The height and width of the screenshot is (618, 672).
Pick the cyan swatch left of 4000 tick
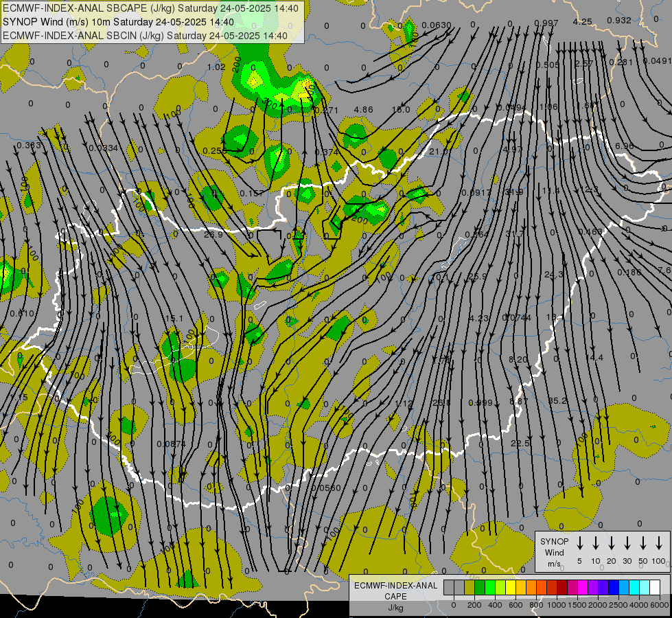pos(634,587)
